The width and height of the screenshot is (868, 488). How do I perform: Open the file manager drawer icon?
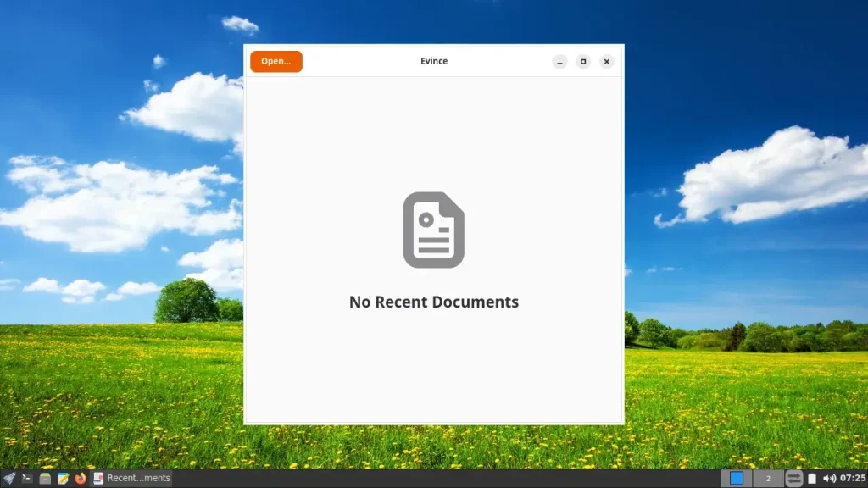pyautogui.click(x=45, y=478)
